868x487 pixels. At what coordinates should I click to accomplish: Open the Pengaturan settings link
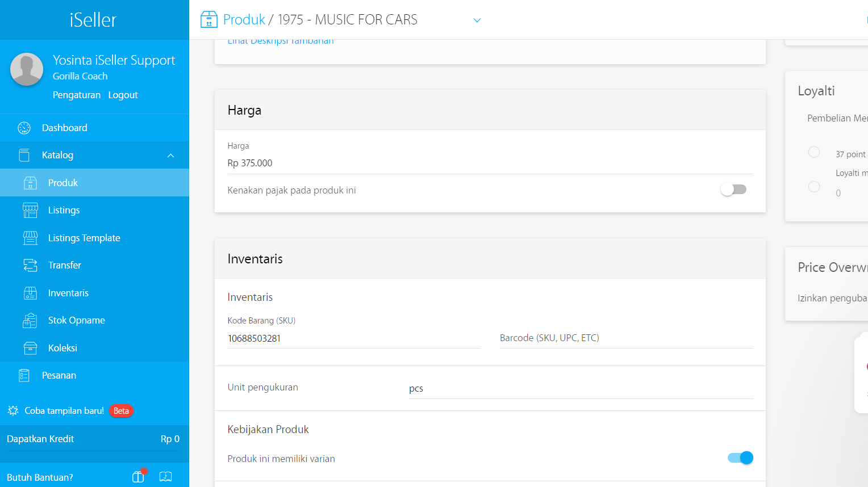click(x=77, y=95)
